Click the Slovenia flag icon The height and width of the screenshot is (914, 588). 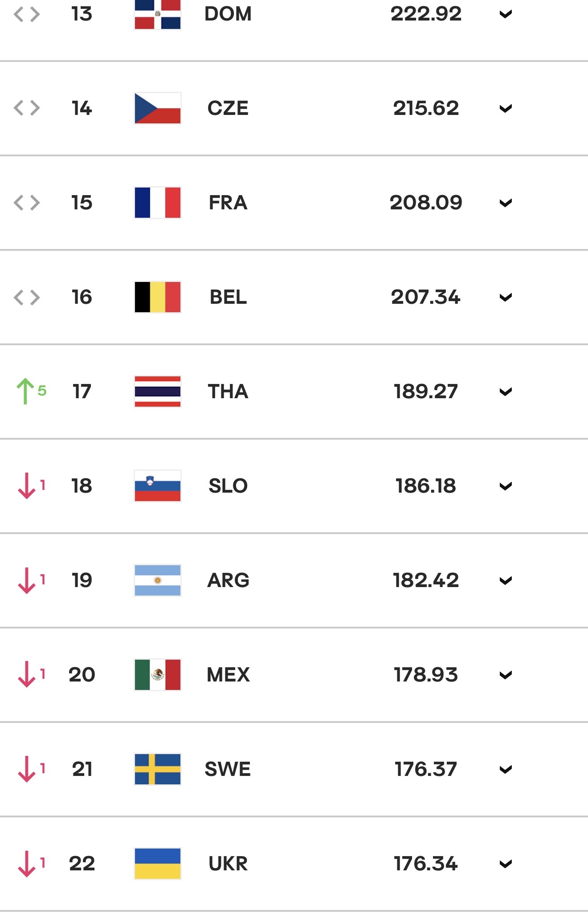158,486
